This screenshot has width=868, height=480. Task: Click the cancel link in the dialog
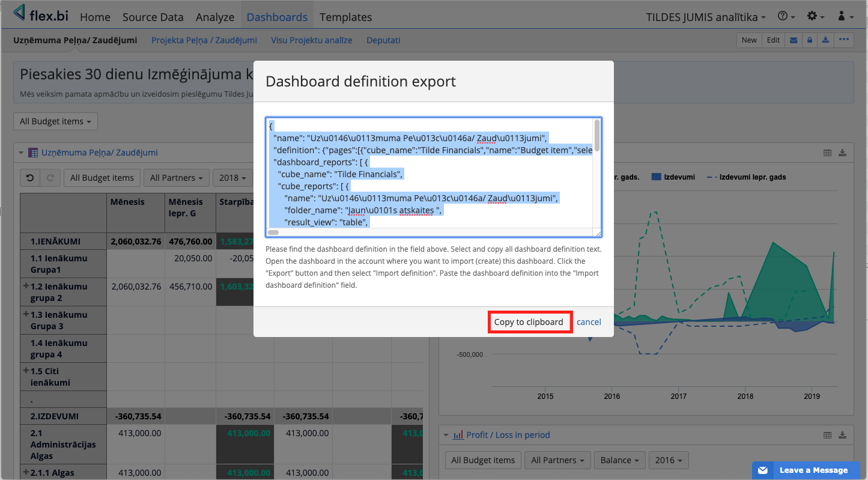[x=589, y=322]
